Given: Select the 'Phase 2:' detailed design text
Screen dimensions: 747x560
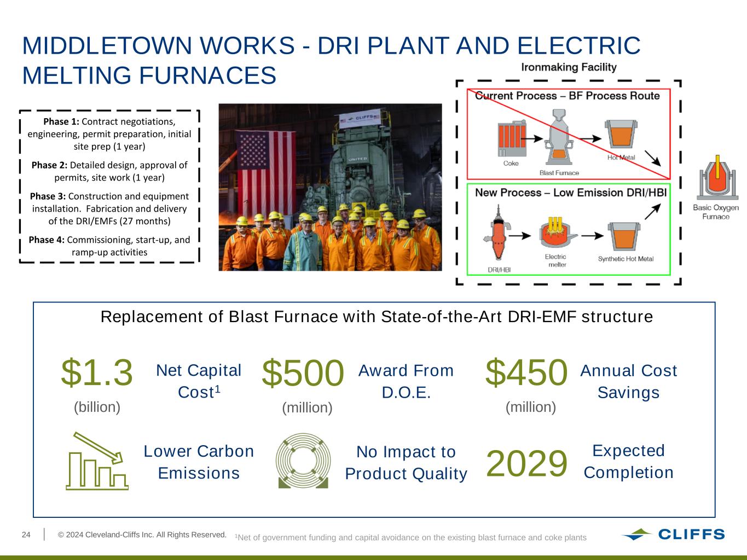Looking at the screenshot, I should tap(109, 171).
